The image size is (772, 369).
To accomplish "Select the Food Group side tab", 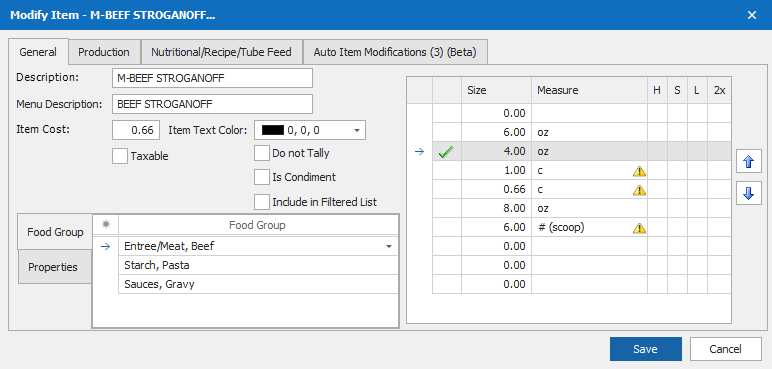I will coord(55,232).
